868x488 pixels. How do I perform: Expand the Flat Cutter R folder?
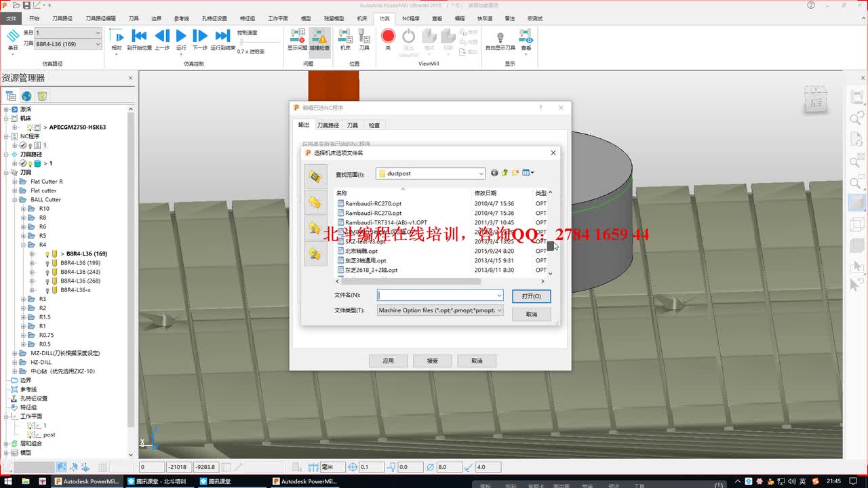coord(15,181)
